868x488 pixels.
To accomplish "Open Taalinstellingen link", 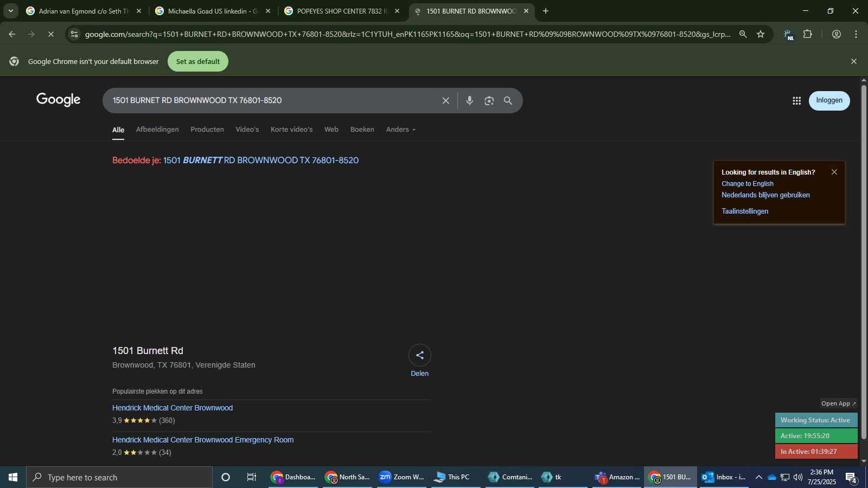I will pos(745,211).
